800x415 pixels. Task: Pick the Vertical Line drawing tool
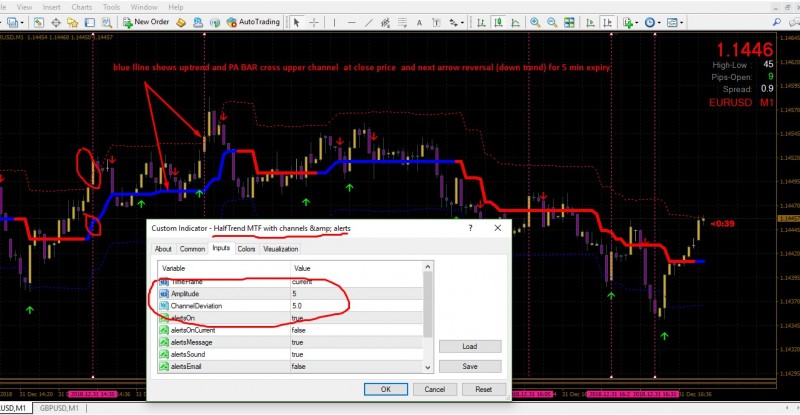[334, 22]
